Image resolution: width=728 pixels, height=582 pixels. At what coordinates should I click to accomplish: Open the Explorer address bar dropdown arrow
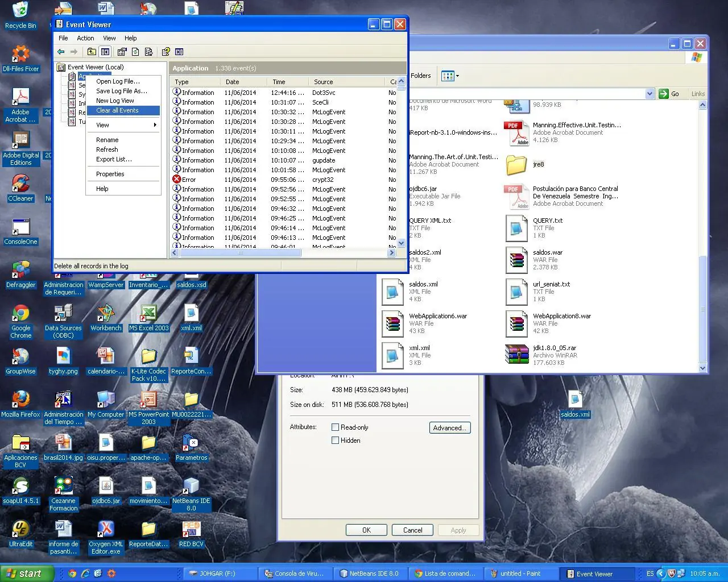[x=650, y=94]
